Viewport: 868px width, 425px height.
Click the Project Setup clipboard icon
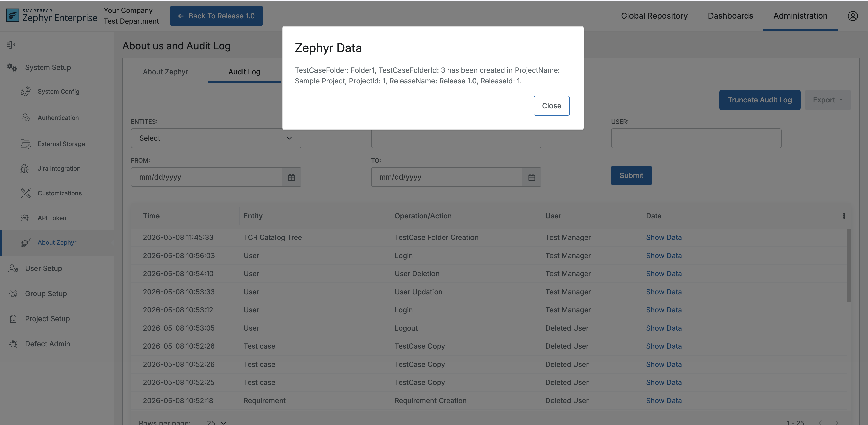(13, 319)
